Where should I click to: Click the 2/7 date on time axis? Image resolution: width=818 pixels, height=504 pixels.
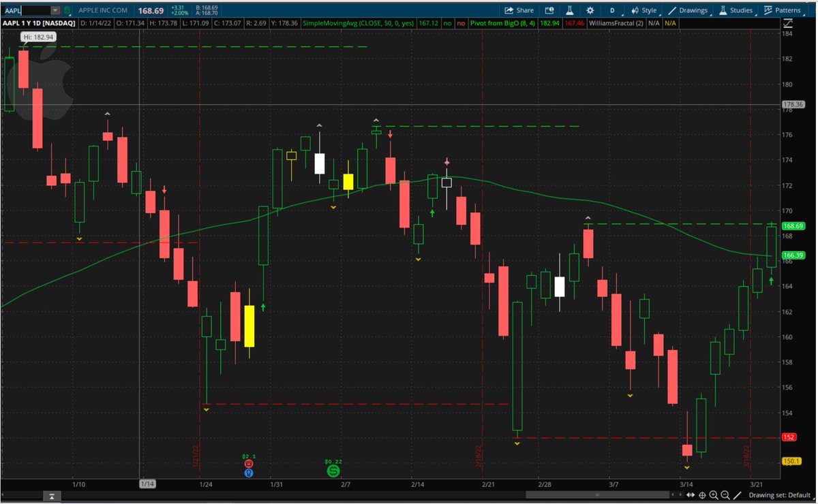[x=346, y=484]
